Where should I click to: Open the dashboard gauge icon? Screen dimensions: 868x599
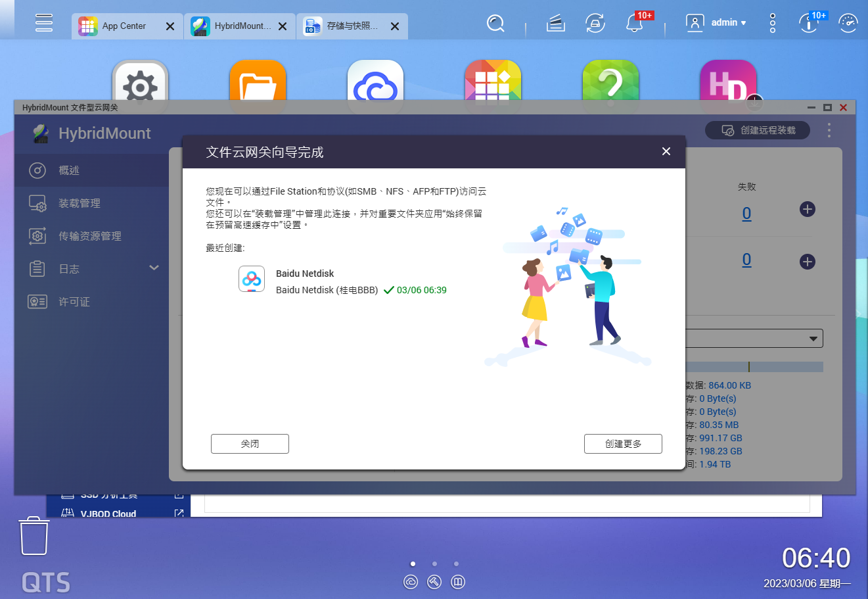pos(848,23)
